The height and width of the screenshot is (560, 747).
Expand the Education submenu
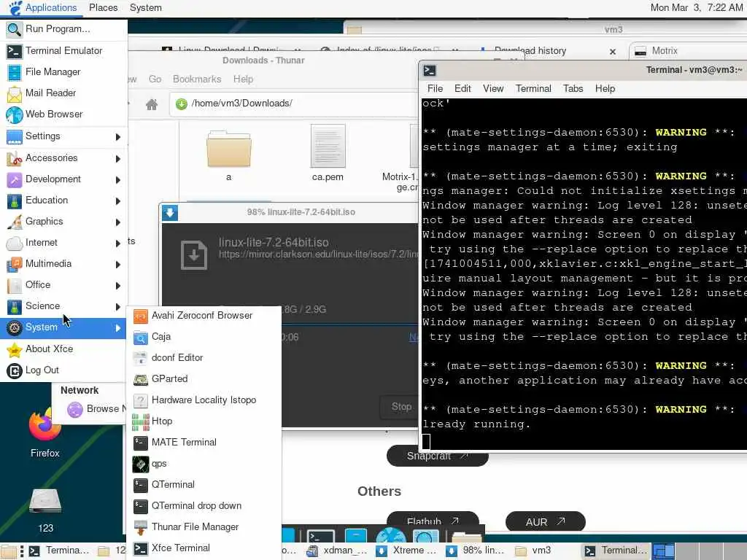(x=64, y=201)
